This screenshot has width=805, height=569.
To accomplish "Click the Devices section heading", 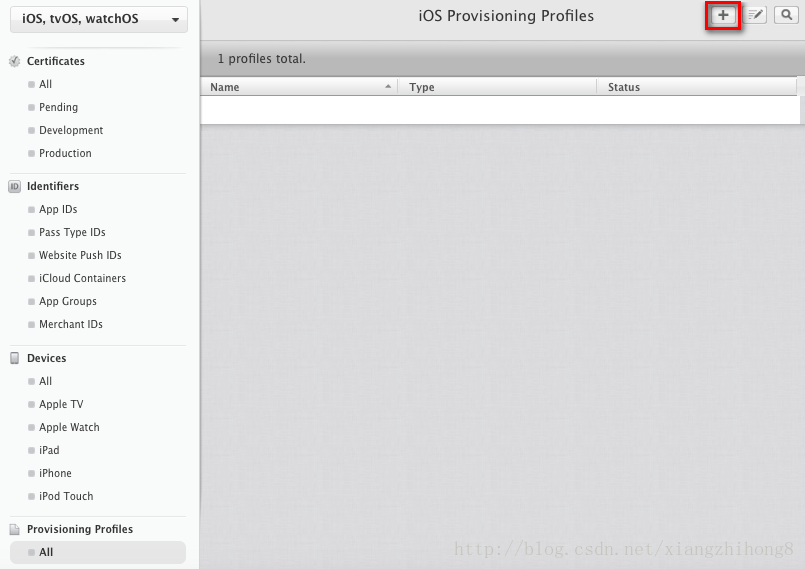I will coord(46,358).
